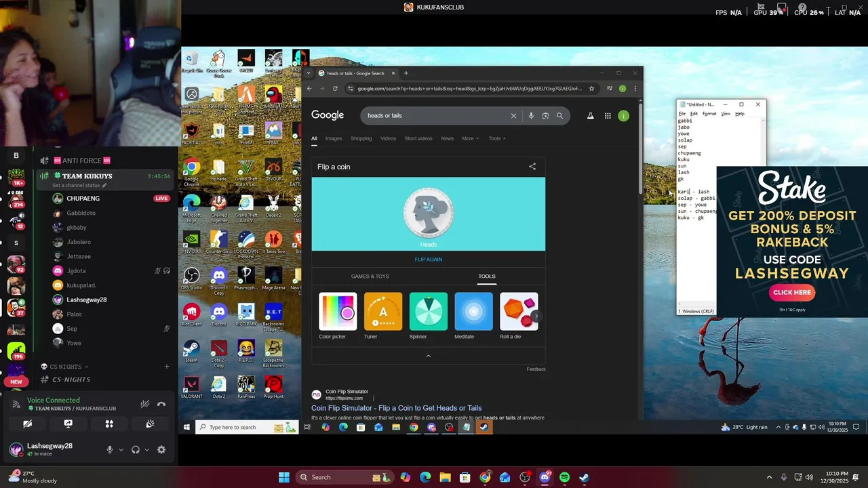
Task: Open Steam from the bottom taskbar
Action: coord(584,477)
